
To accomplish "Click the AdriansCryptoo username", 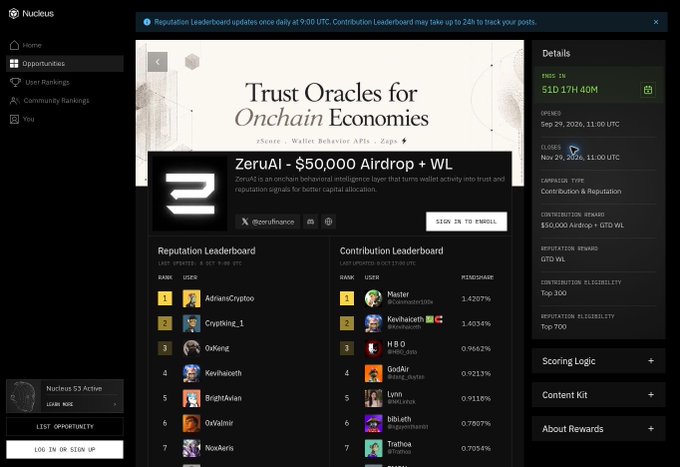I will click(x=229, y=298).
